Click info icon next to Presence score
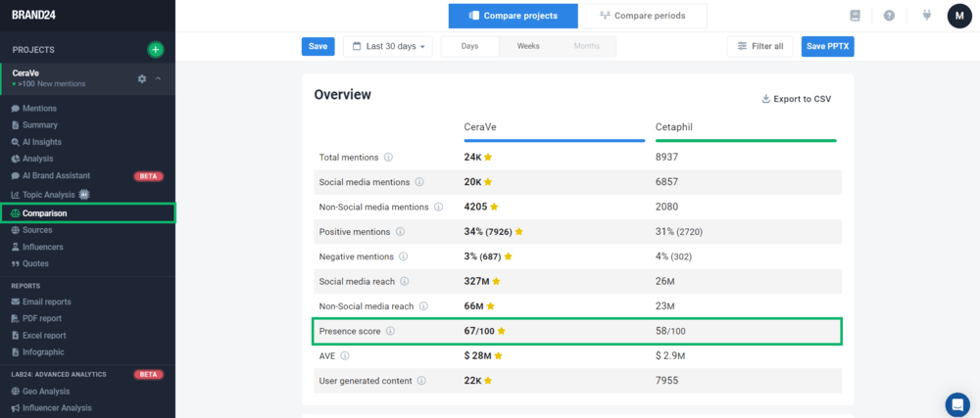Screen dimensions: 980x418 coord(390,331)
